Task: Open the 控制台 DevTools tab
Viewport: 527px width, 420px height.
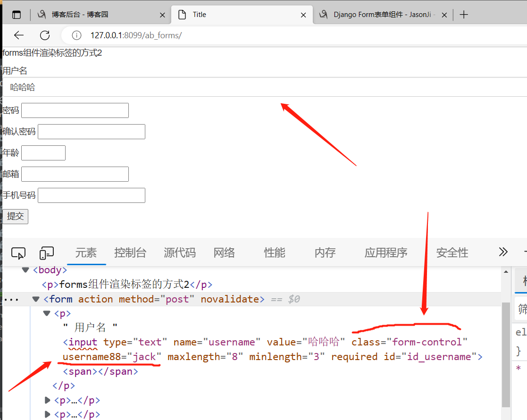Action: [x=130, y=252]
